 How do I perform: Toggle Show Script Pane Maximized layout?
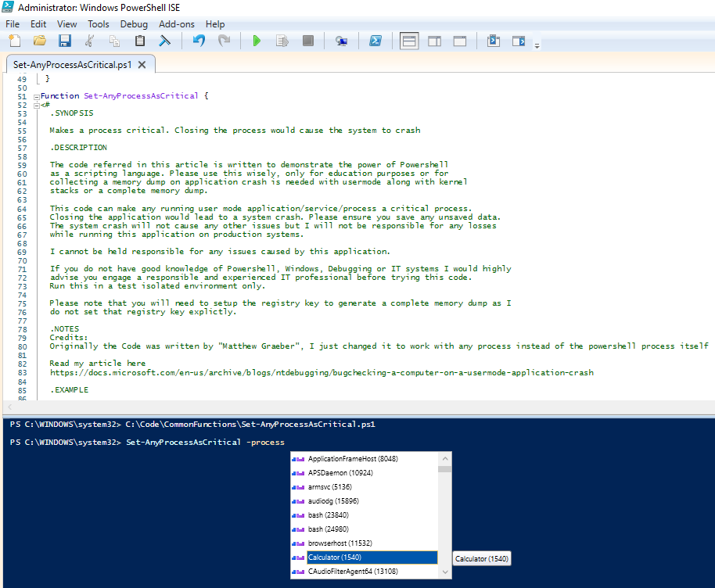460,41
